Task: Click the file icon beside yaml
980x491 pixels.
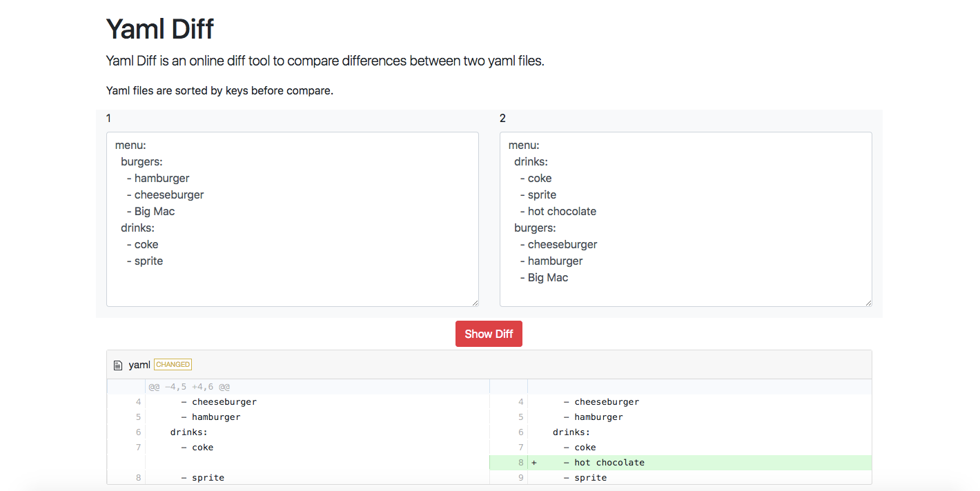Action: (118, 365)
